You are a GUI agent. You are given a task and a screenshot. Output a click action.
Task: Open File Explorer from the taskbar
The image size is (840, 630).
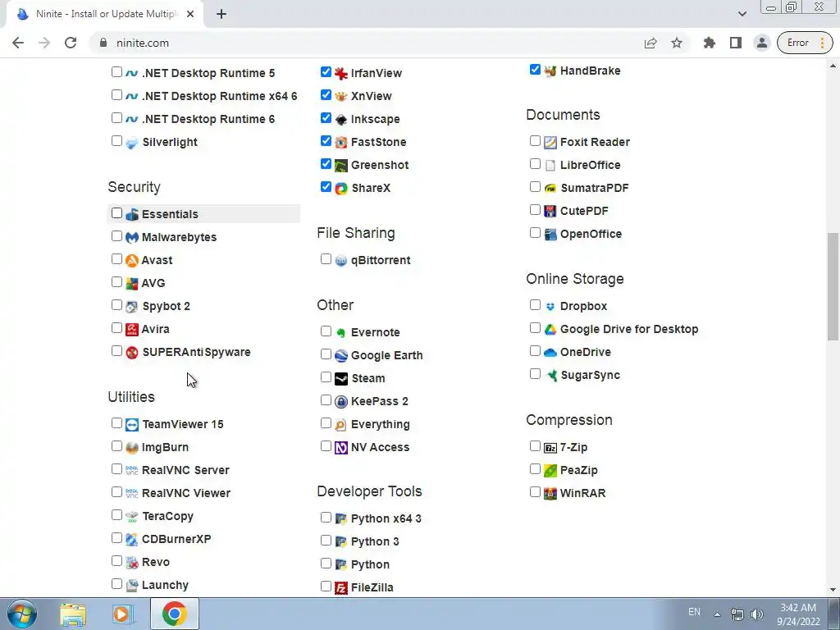(x=73, y=614)
